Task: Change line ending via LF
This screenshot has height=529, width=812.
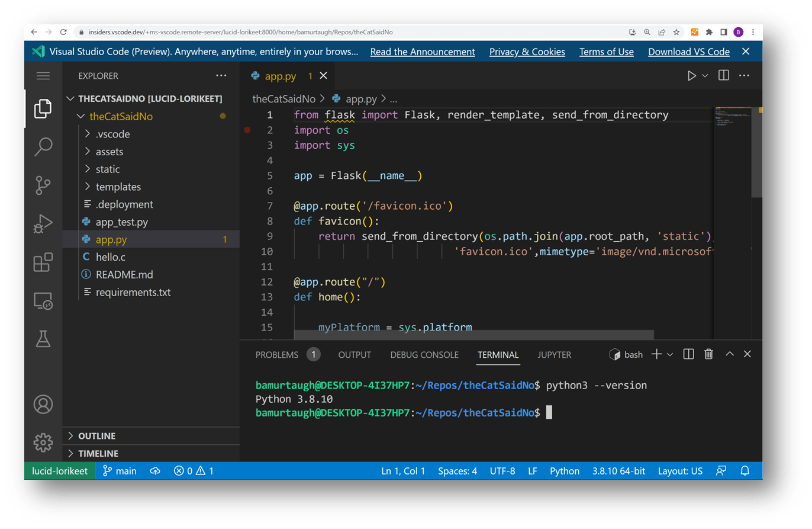Action: click(x=533, y=471)
